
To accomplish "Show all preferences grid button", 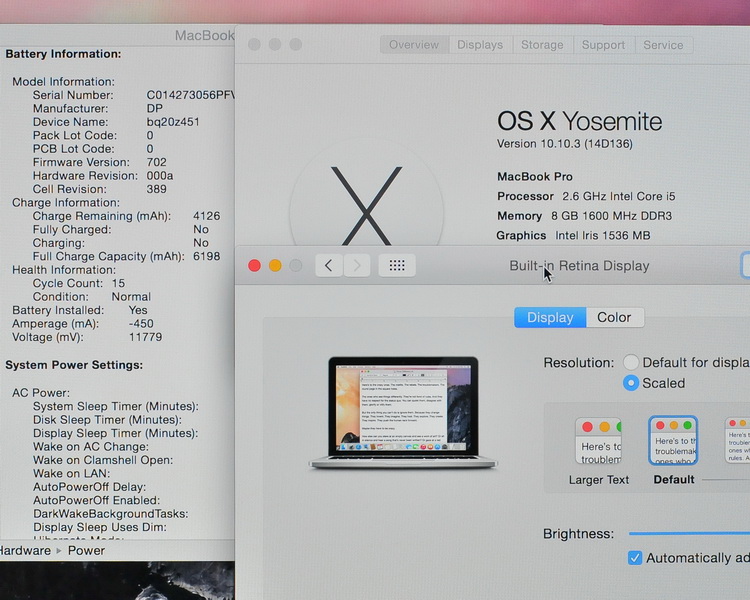I will coord(397,265).
